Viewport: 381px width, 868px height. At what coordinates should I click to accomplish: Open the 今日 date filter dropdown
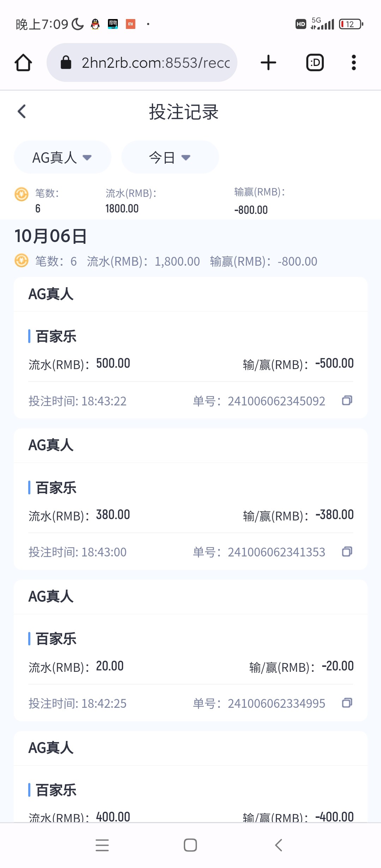tap(170, 157)
